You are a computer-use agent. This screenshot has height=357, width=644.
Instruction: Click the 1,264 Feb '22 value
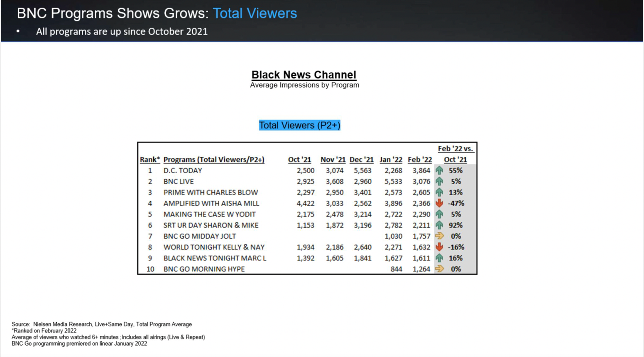coord(421,269)
